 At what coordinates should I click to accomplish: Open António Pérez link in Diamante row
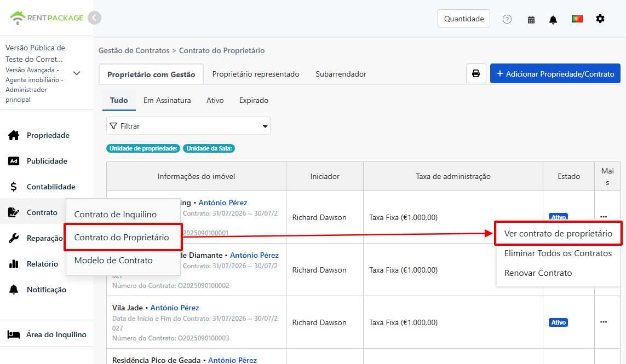click(254, 255)
